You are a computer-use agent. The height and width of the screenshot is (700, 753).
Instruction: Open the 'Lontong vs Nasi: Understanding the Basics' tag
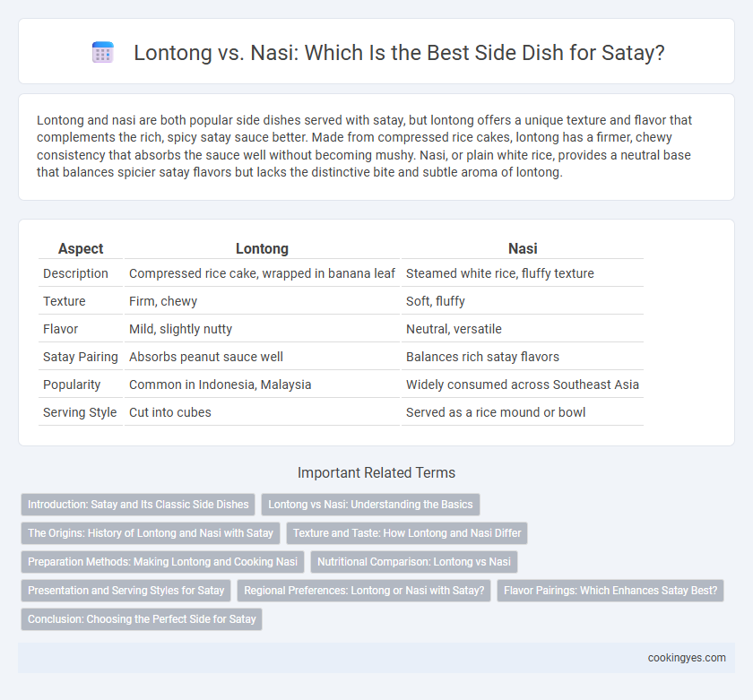(370, 505)
